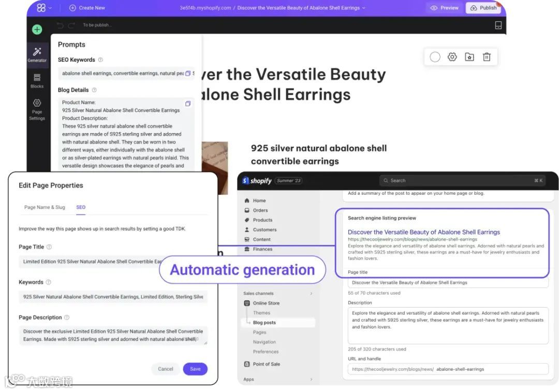Select Products in the Shopify sidebar
559x392 pixels.
[x=262, y=220]
